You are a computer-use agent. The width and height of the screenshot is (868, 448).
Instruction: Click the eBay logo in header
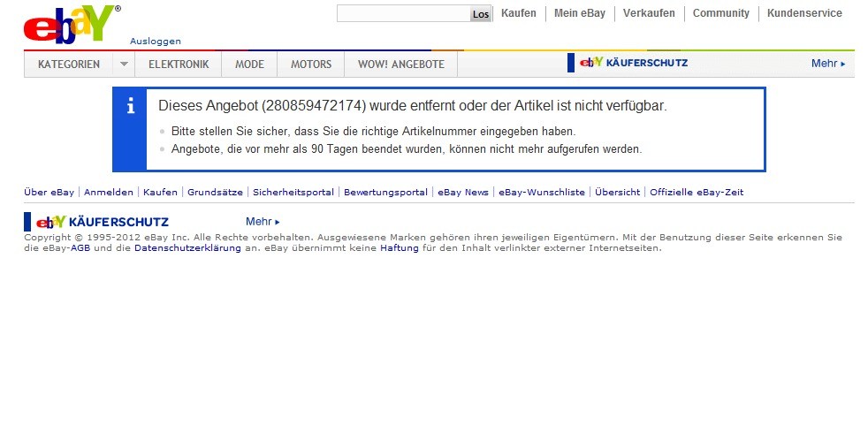[71, 24]
